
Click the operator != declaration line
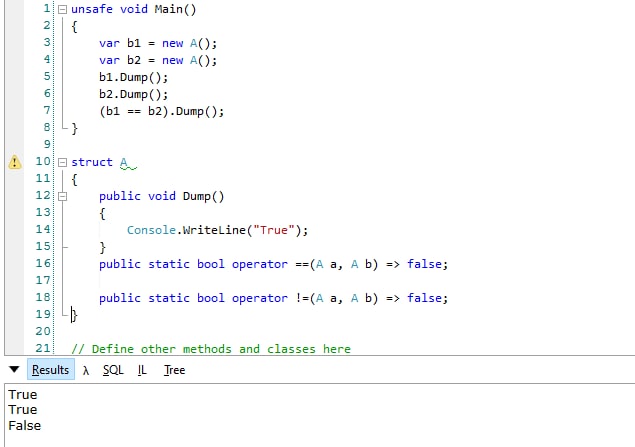click(274, 298)
